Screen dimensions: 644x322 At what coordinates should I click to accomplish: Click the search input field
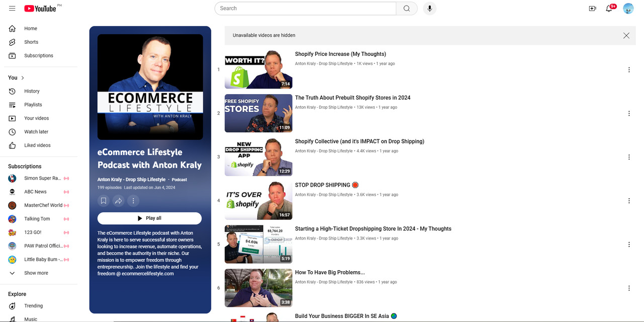[305, 9]
